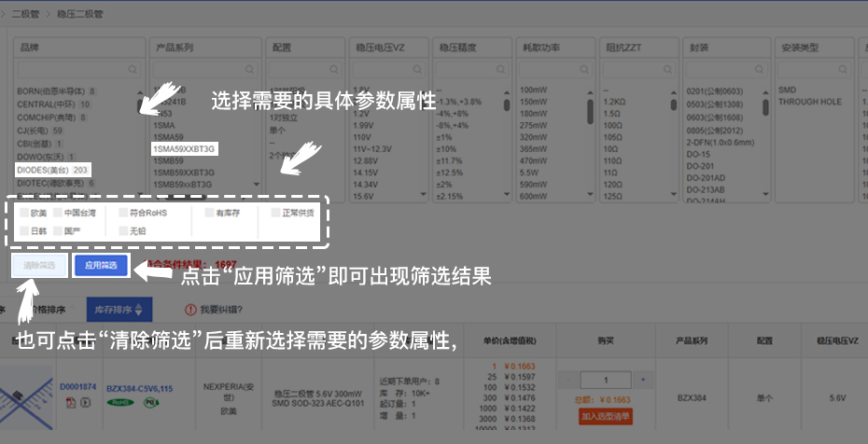Screen dimensions: 868x444
Task: Click the green RoHS badge for BZX384-C5V6,115
Action: 120,403
